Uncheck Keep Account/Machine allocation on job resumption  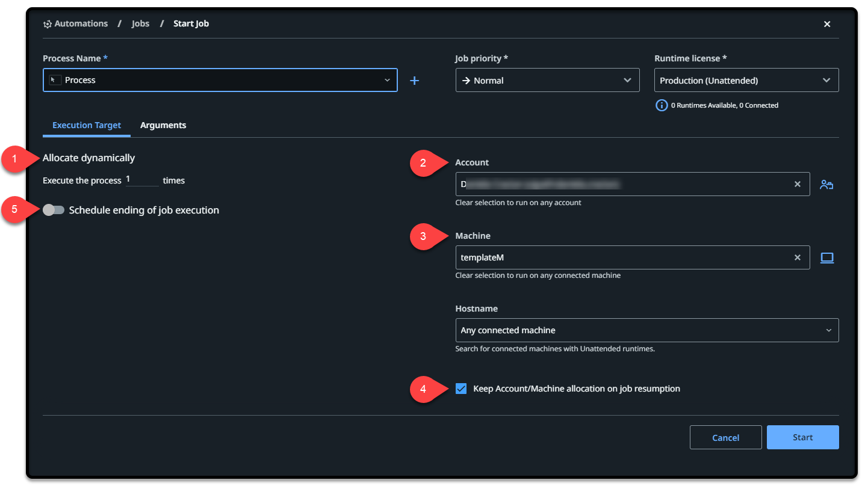tap(461, 389)
